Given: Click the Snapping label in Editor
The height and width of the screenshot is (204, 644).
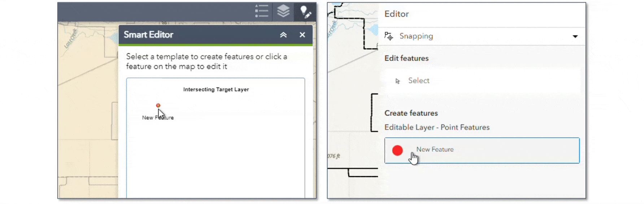Looking at the screenshot, I should pyautogui.click(x=416, y=36).
